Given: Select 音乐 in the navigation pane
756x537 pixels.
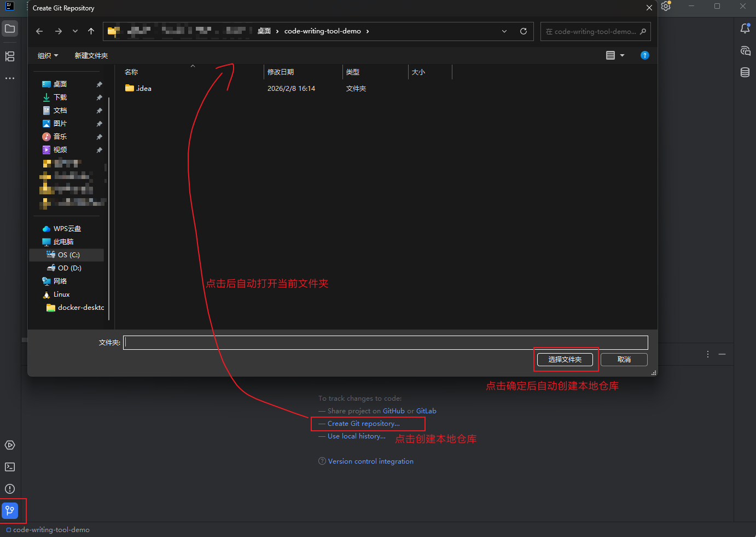Looking at the screenshot, I should click(60, 136).
